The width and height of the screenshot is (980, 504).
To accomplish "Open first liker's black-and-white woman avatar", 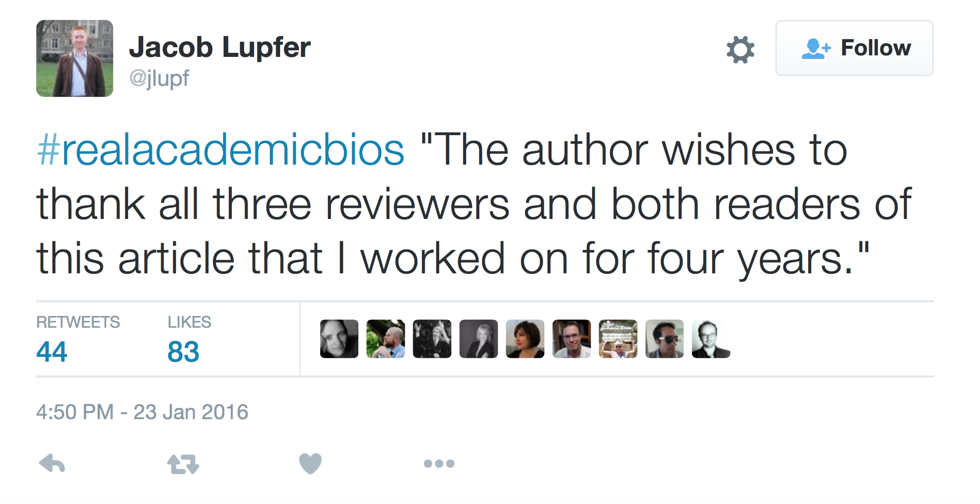I will (x=339, y=339).
